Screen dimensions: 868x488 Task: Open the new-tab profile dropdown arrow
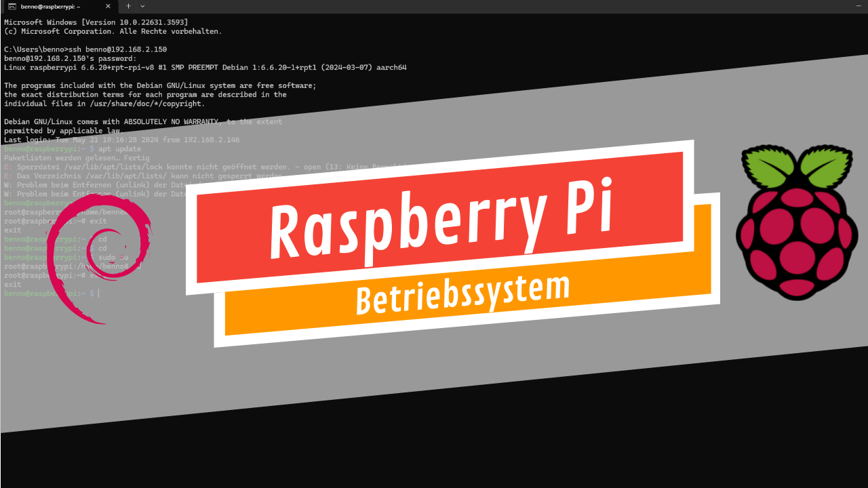pyautogui.click(x=142, y=6)
